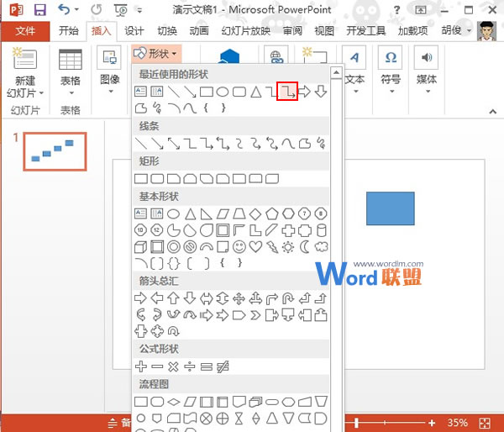Collapse the ribbon with the caret
The width and height of the screenshot is (504, 432).
pyautogui.click(x=492, y=112)
